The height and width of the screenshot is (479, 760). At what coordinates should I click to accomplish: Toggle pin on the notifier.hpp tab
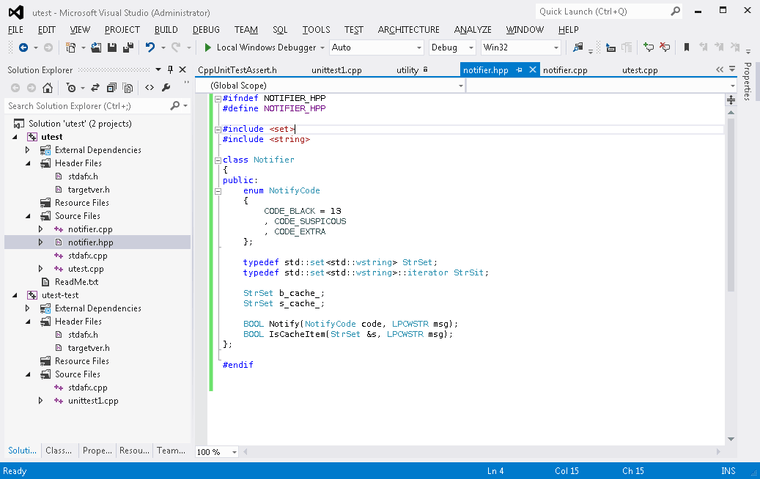(519, 70)
